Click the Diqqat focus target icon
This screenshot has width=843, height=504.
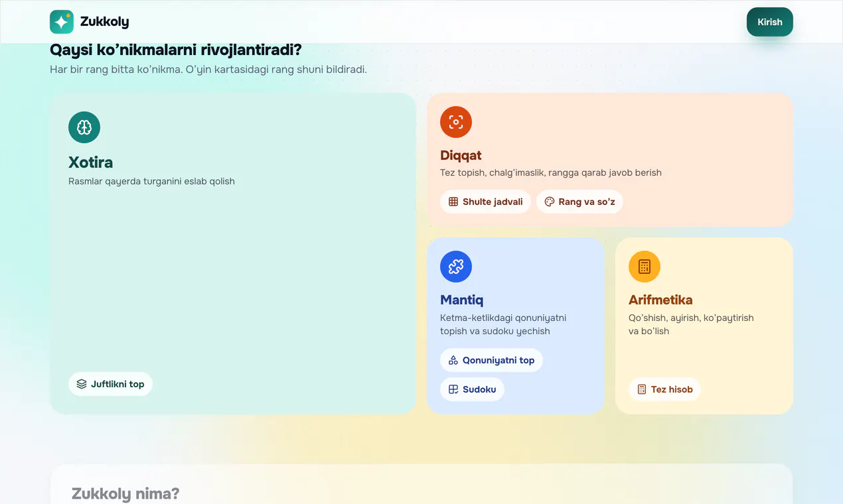point(456,122)
